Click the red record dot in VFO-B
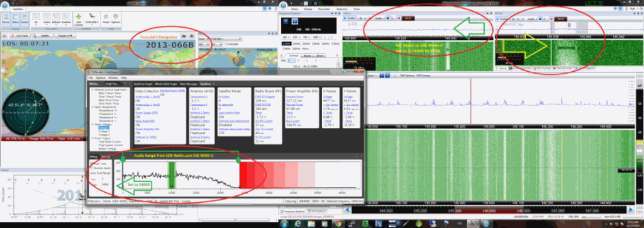Screen dimensions: 644x228 (x=551, y=18)
